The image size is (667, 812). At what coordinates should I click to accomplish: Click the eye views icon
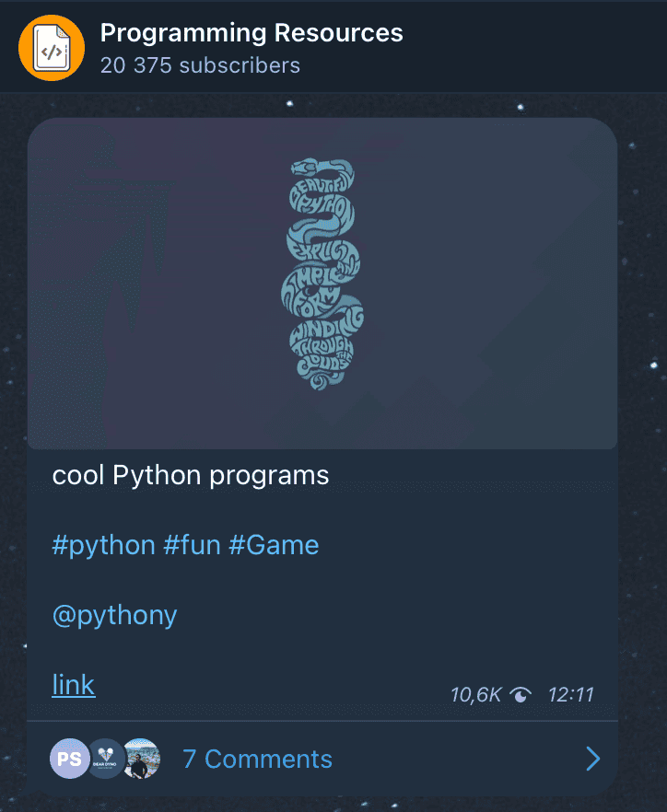pos(521,695)
